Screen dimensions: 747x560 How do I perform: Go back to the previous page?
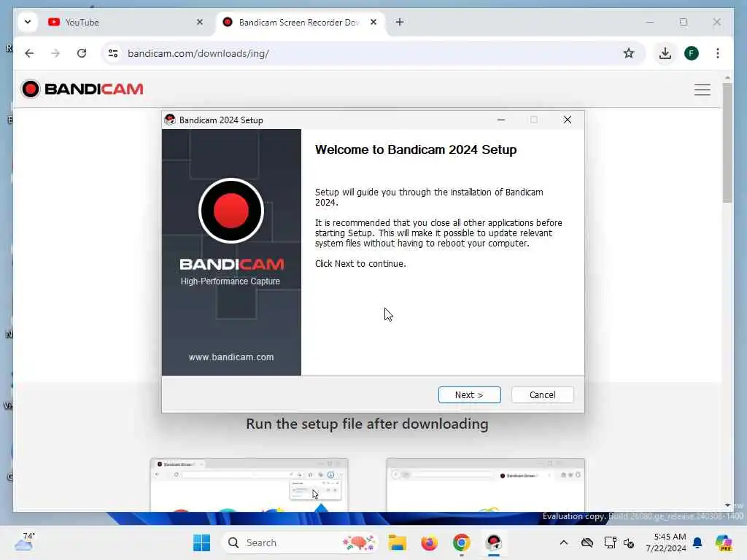tap(29, 53)
